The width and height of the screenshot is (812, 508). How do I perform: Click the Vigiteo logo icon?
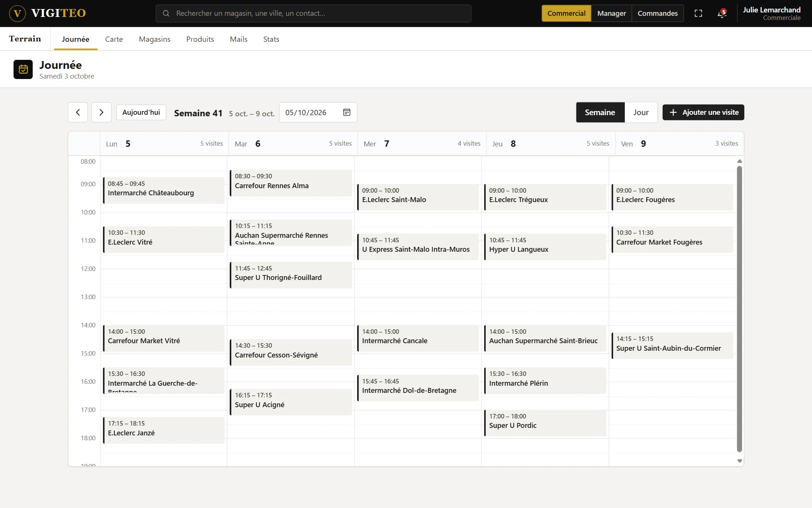(x=17, y=14)
